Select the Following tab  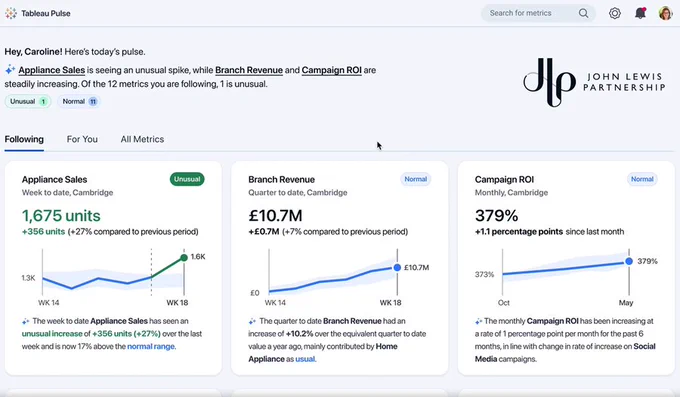click(24, 139)
